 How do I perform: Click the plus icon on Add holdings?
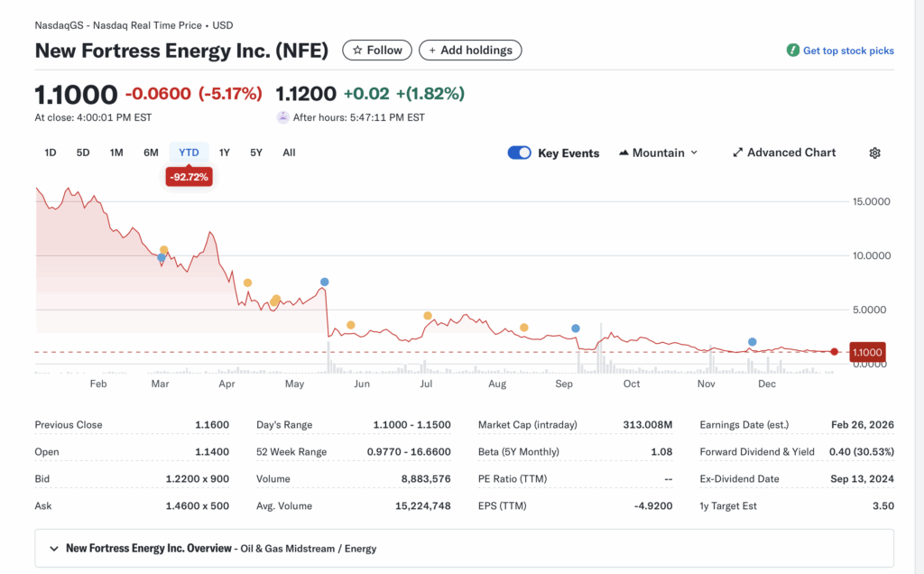point(431,50)
